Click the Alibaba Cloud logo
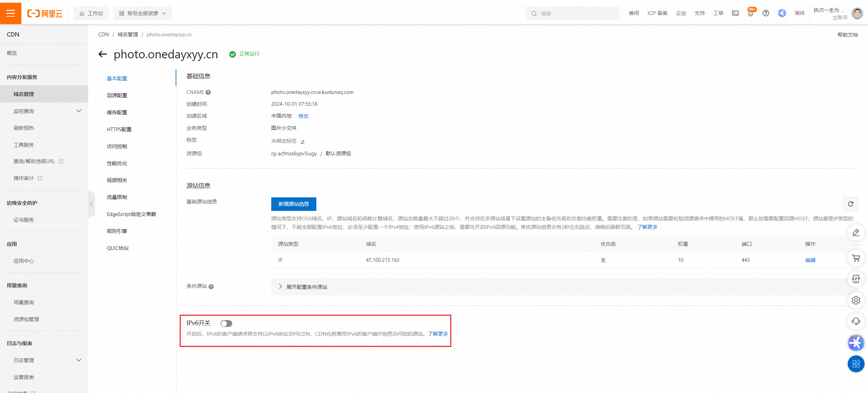This screenshot has width=868, height=393. 45,14
